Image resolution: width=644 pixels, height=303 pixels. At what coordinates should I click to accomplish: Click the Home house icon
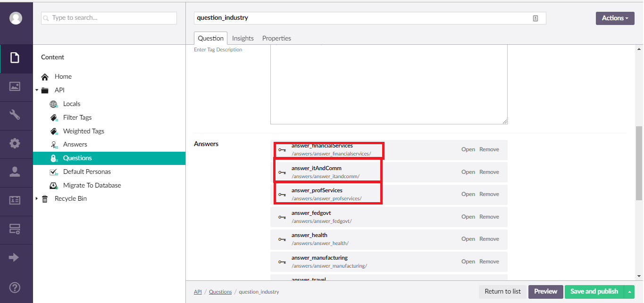tap(45, 77)
